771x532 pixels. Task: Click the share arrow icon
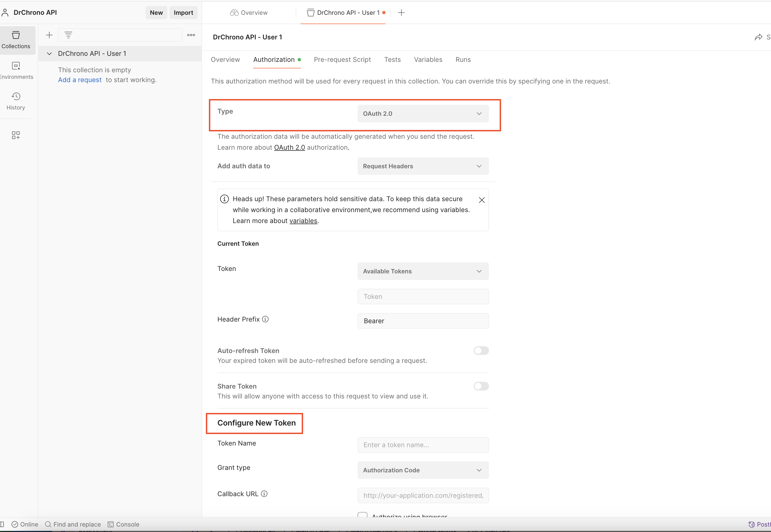758,37
